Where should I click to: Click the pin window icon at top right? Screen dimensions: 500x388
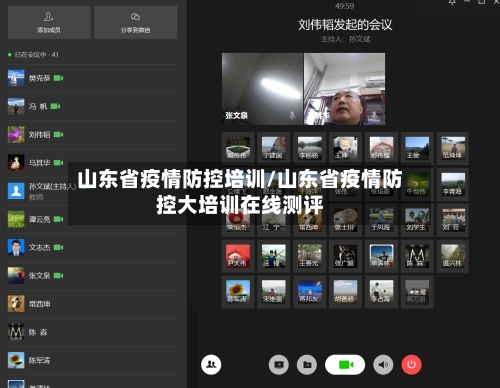(452, 2)
